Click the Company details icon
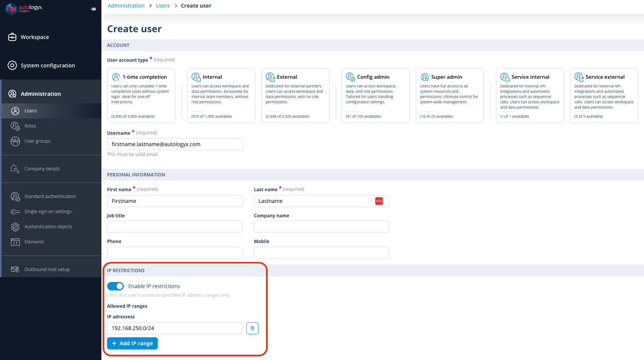The image size is (644, 360). coord(15,169)
